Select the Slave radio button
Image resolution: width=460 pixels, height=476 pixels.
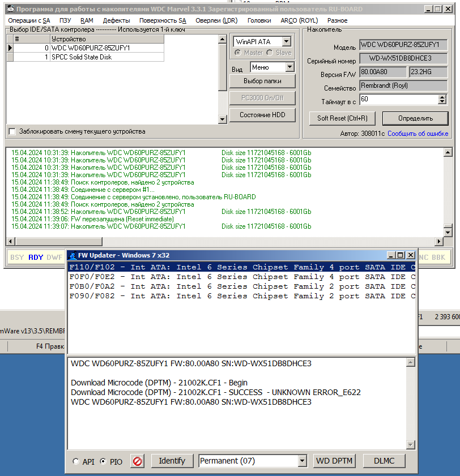[270, 53]
